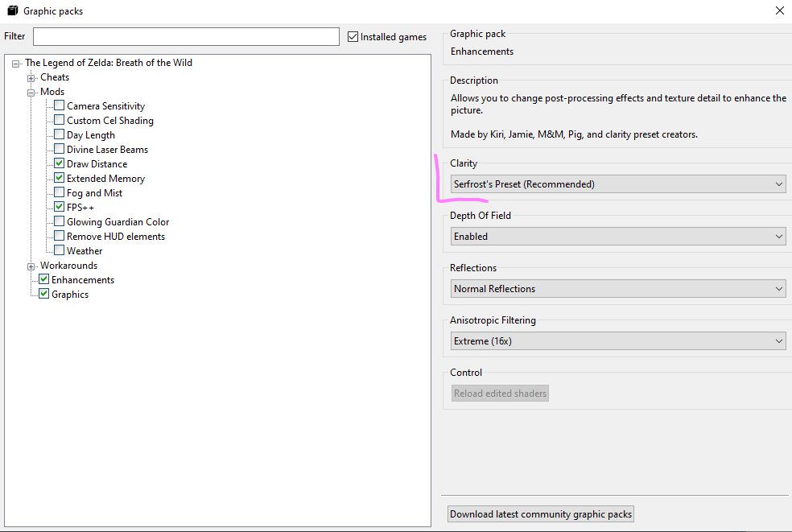Select the FPS++ label
This screenshot has height=532, width=792.
pos(80,208)
